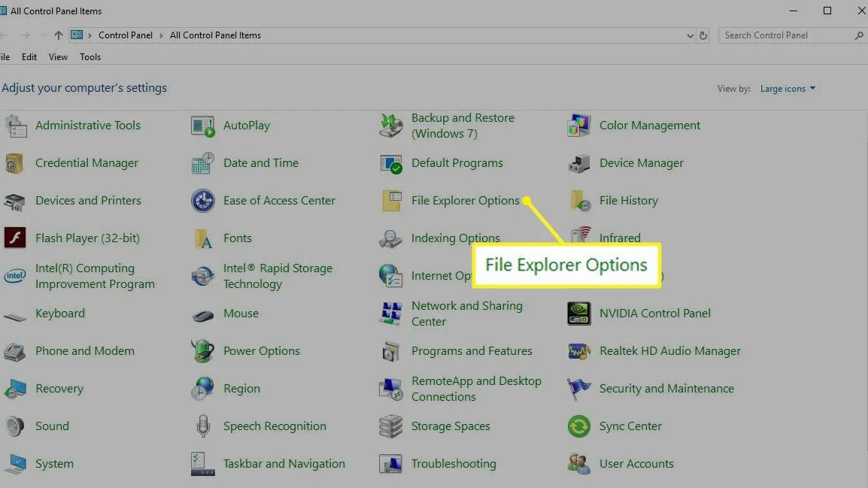Open the View menu
The width and height of the screenshot is (868, 488).
pos(58,57)
